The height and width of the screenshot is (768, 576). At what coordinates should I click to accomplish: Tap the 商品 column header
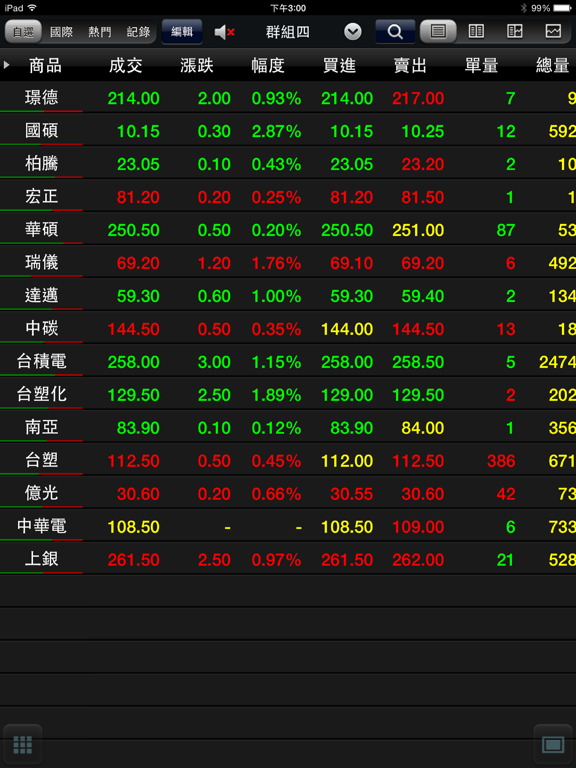pos(45,65)
